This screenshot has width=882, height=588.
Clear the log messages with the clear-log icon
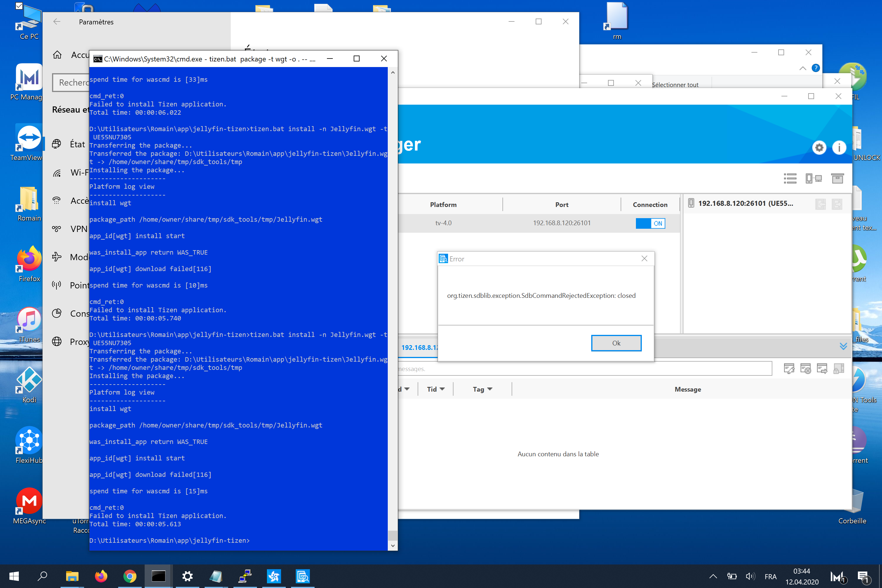click(x=806, y=368)
